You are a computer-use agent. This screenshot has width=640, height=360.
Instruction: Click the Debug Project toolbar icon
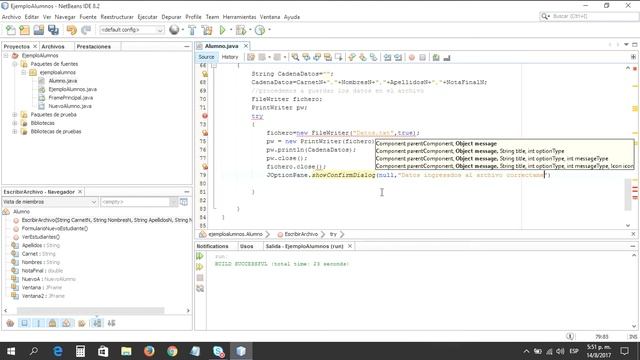click(241, 30)
